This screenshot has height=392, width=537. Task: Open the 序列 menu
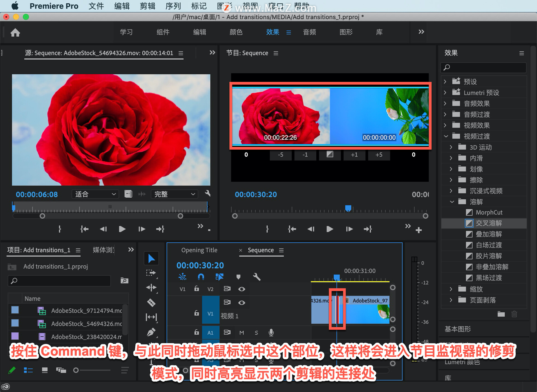tap(173, 6)
